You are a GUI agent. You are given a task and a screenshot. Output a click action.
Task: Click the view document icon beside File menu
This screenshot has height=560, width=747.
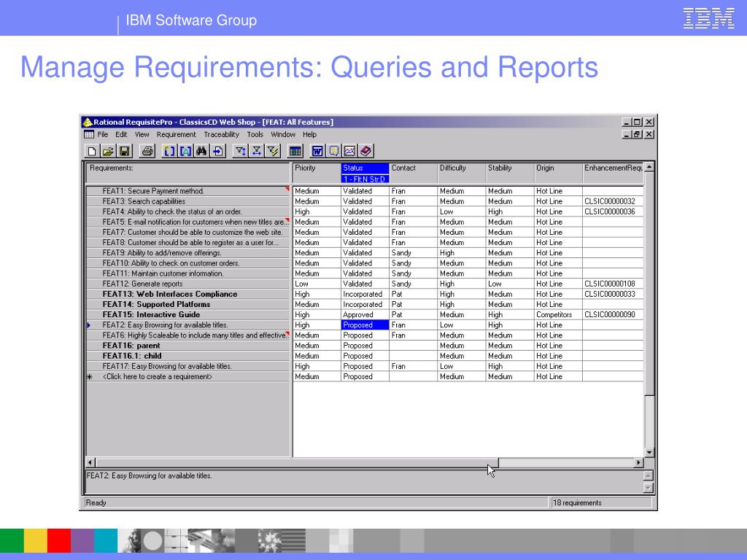pos(88,135)
